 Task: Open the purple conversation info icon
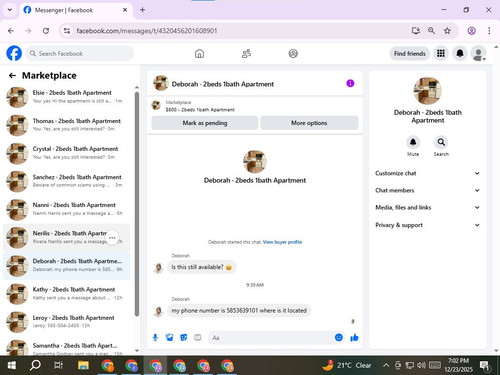[x=350, y=83]
